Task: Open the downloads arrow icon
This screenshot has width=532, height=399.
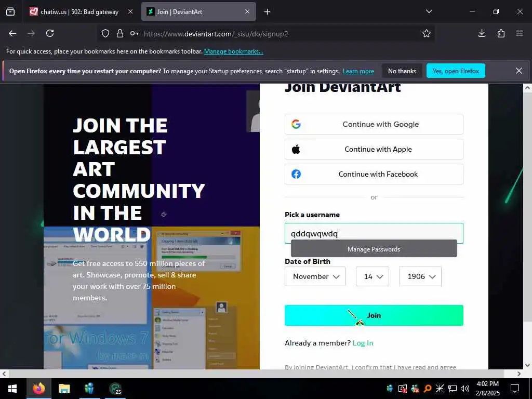Action: click(482, 33)
